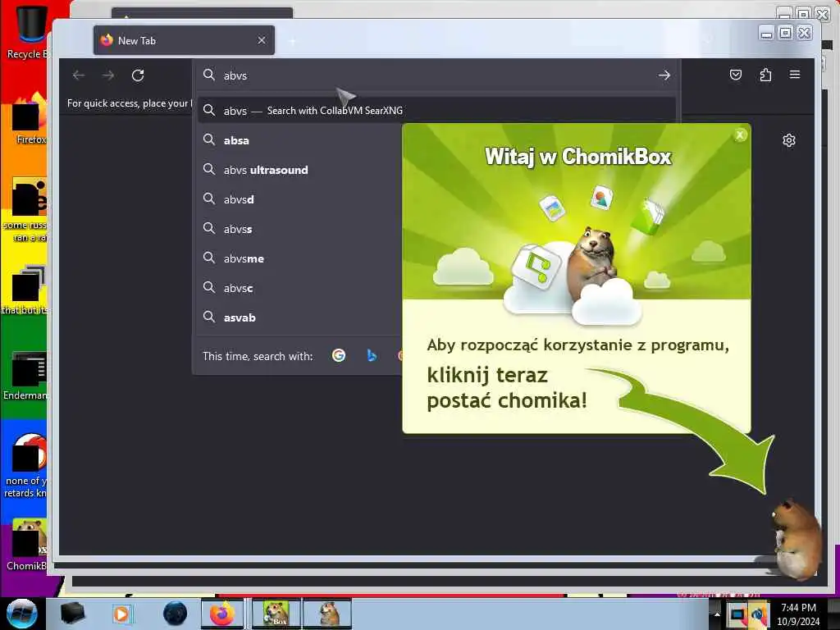This screenshot has height=630, width=840.
Task: Click Firefox icon in the taskbar
Action: pos(221,614)
